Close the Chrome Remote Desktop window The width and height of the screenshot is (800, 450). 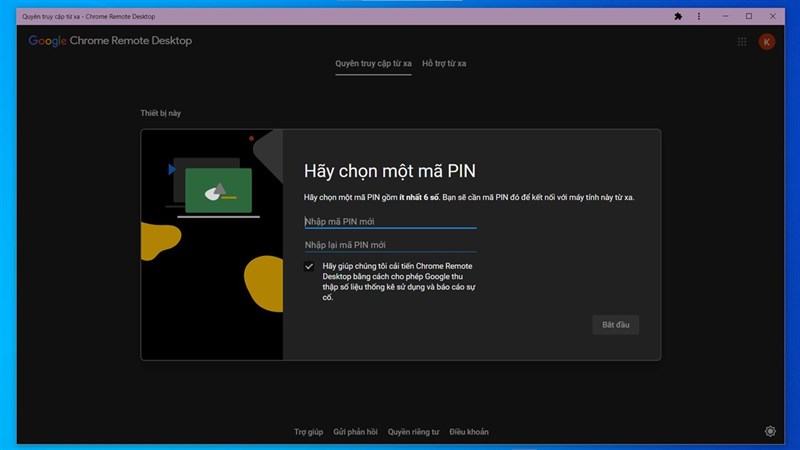click(x=775, y=17)
